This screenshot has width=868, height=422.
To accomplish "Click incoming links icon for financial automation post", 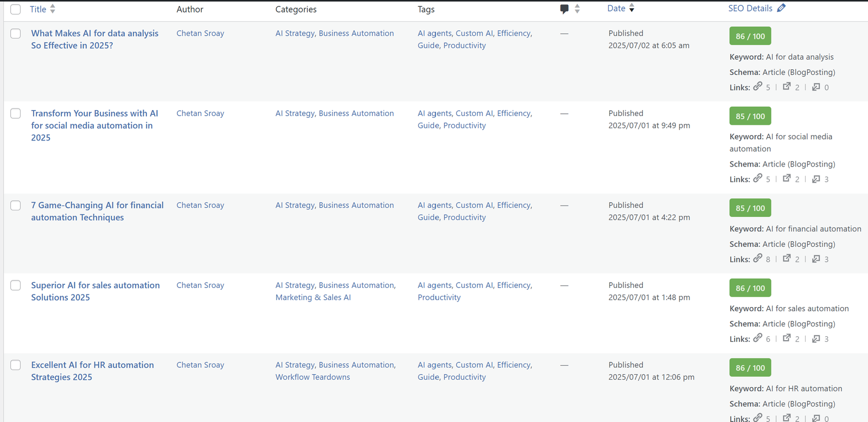I will pyautogui.click(x=816, y=259).
